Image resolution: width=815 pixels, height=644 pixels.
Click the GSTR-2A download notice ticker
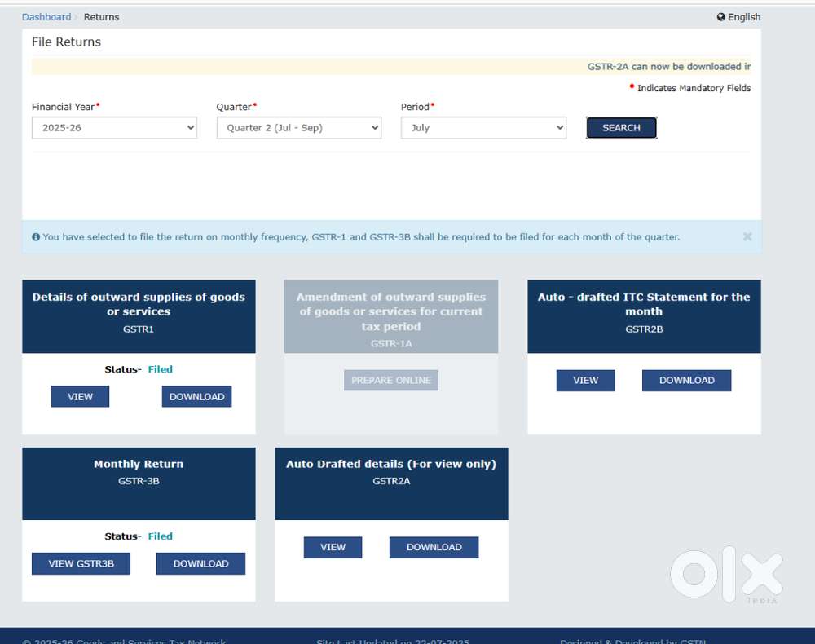(668, 67)
